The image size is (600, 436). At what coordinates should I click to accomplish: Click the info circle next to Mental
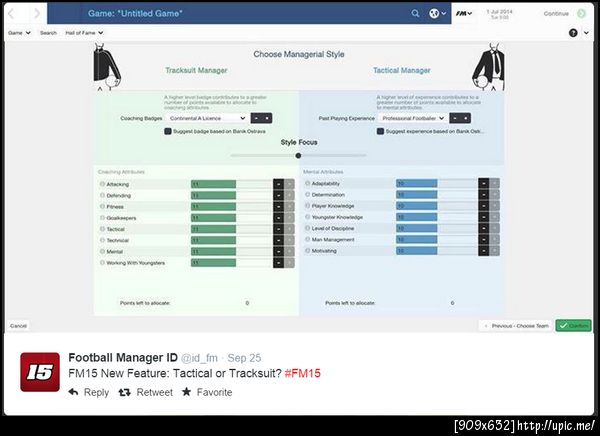tap(102, 251)
